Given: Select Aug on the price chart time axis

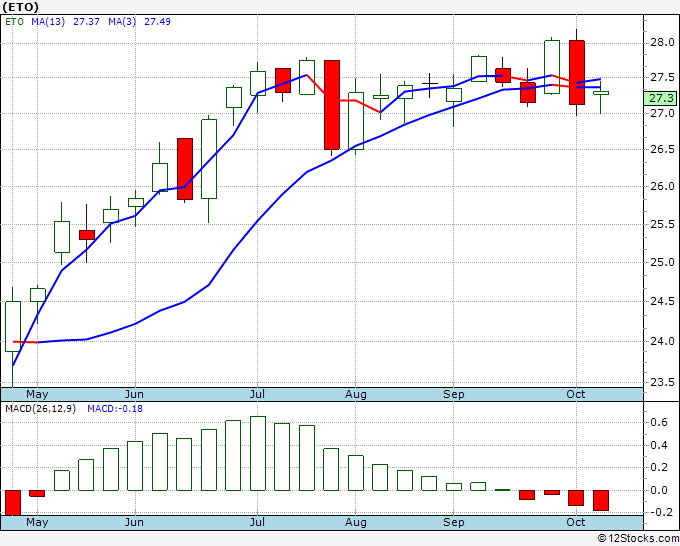Looking at the screenshot, I should 356,394.
